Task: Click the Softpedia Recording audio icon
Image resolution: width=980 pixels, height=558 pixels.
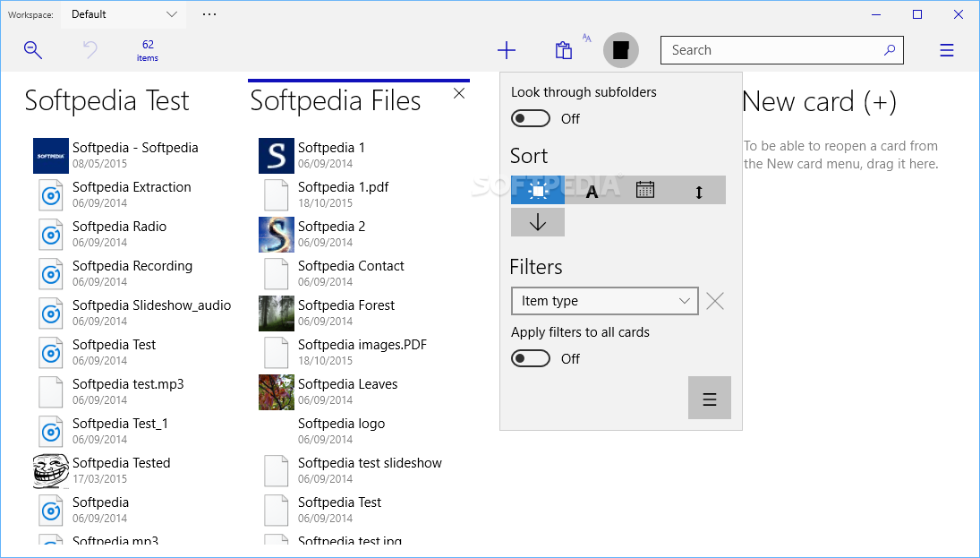Action: coord(51,273)
